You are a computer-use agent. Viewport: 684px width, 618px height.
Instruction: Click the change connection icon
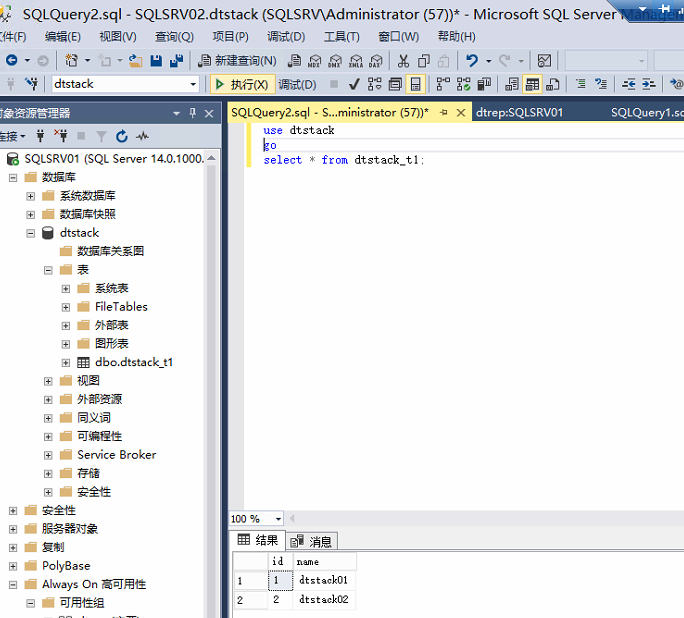(x=31, y=83)
